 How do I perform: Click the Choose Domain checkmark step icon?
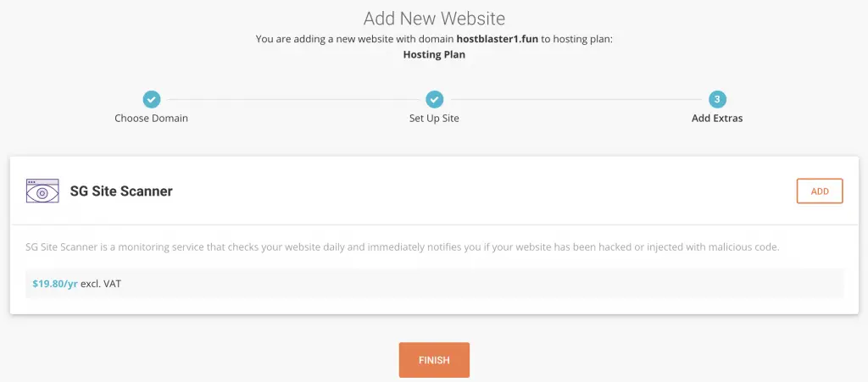[151, 99]
